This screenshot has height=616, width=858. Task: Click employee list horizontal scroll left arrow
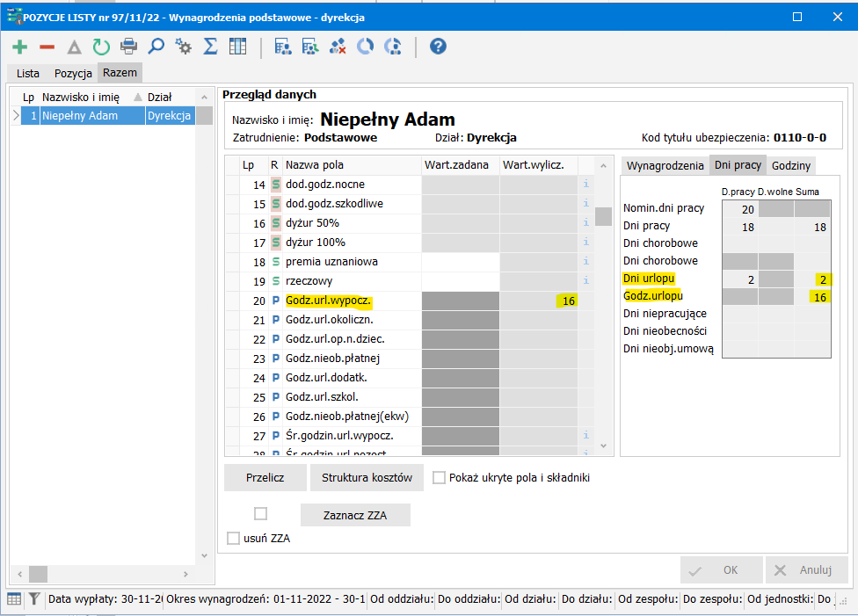click(19, 574)
